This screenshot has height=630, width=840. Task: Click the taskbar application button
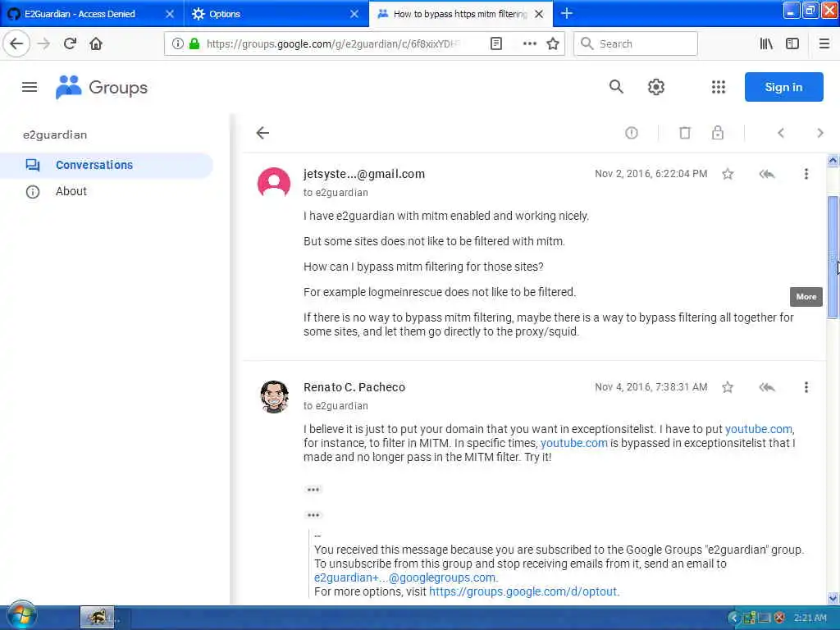98,617
